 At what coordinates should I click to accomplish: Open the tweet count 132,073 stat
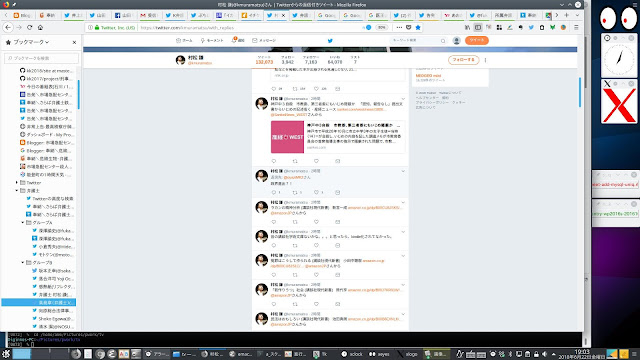pos(264,60)
